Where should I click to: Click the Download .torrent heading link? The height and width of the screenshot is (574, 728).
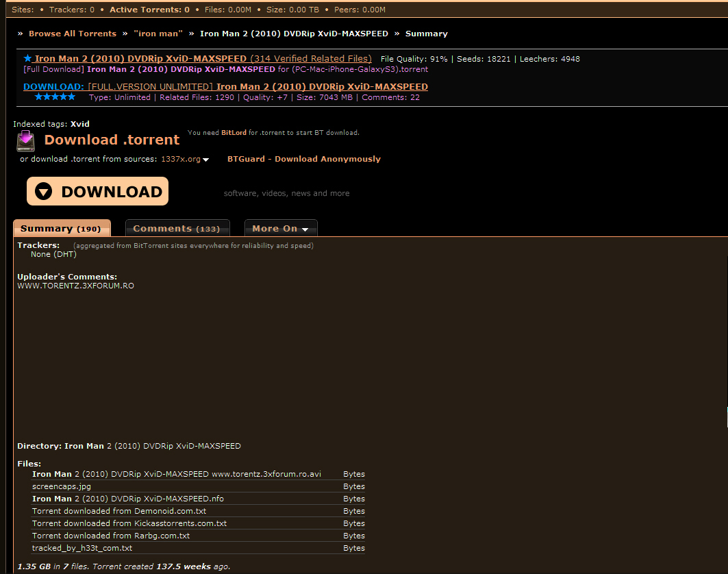click(x=112, y=140)
